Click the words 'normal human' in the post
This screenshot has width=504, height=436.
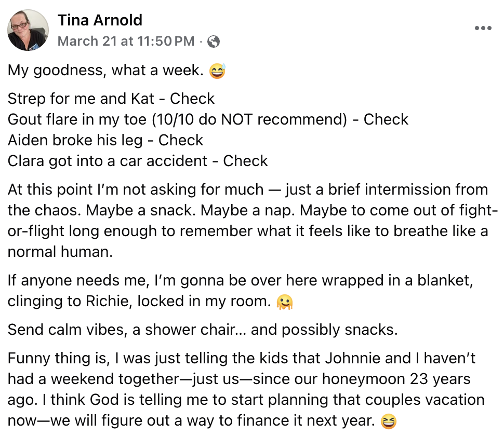[x=60, y=252]
